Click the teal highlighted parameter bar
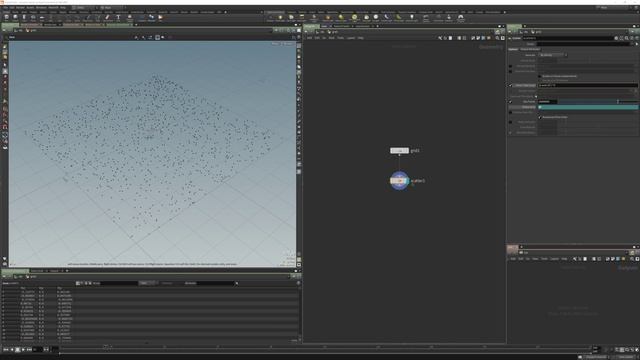 (588, 107)
